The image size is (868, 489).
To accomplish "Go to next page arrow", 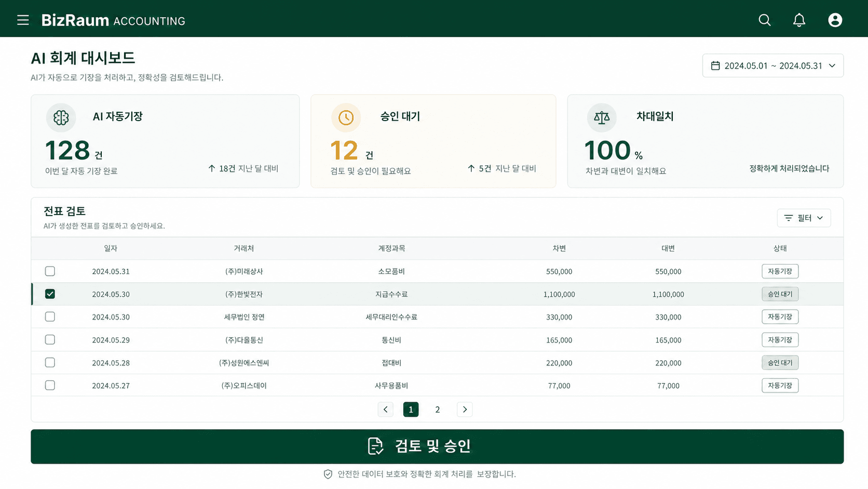I will [465, 409].
